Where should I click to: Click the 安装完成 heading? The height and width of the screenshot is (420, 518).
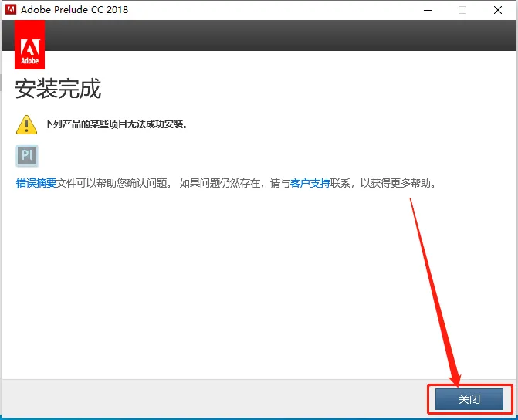[x=58, y=89]
